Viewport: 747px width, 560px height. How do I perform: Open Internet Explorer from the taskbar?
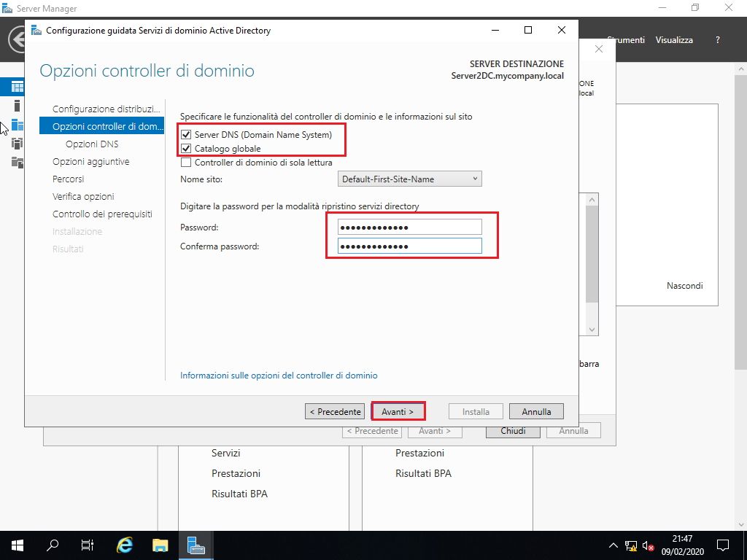tap(123, 545)
